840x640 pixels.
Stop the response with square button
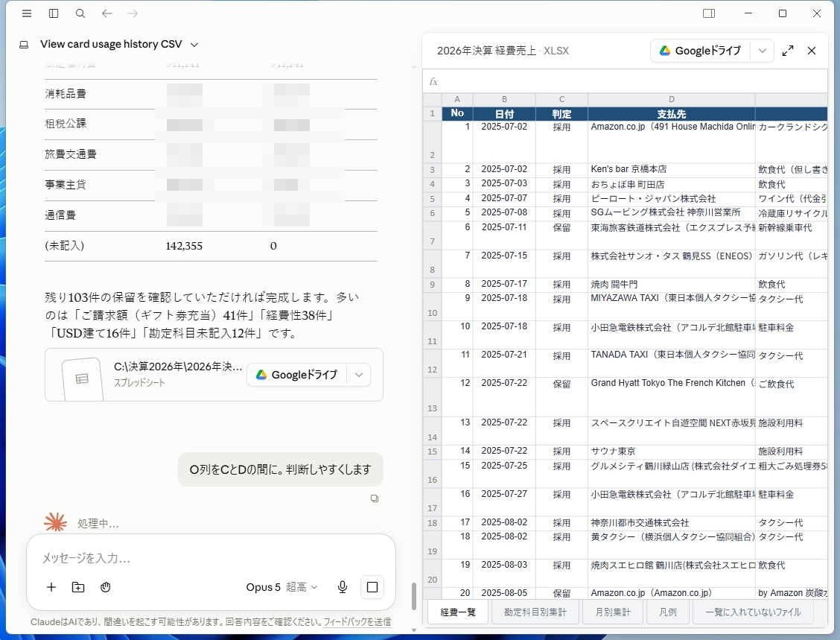click(x=372, y=587)
